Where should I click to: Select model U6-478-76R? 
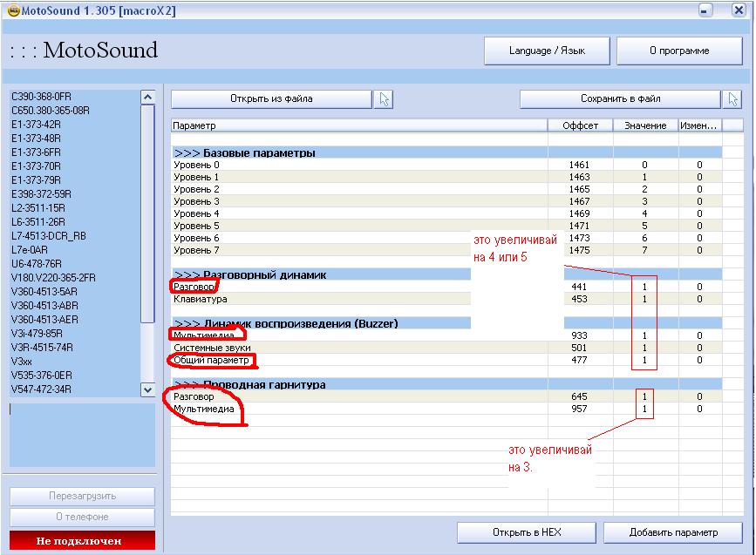[x=36, y=264]
